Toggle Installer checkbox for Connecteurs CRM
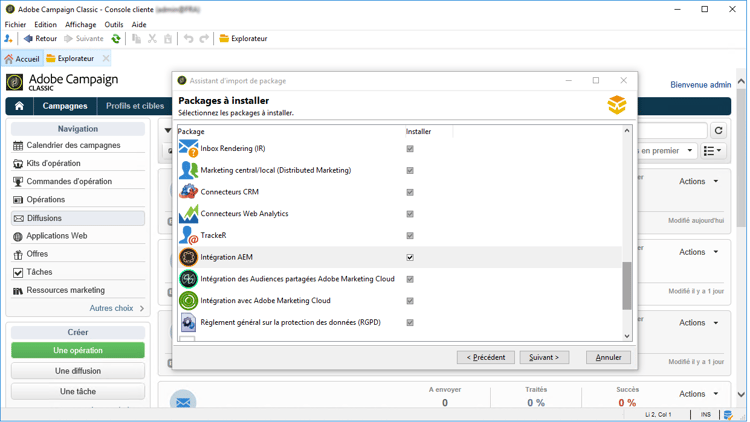The image size is (750, 422). tap(410, 192)
